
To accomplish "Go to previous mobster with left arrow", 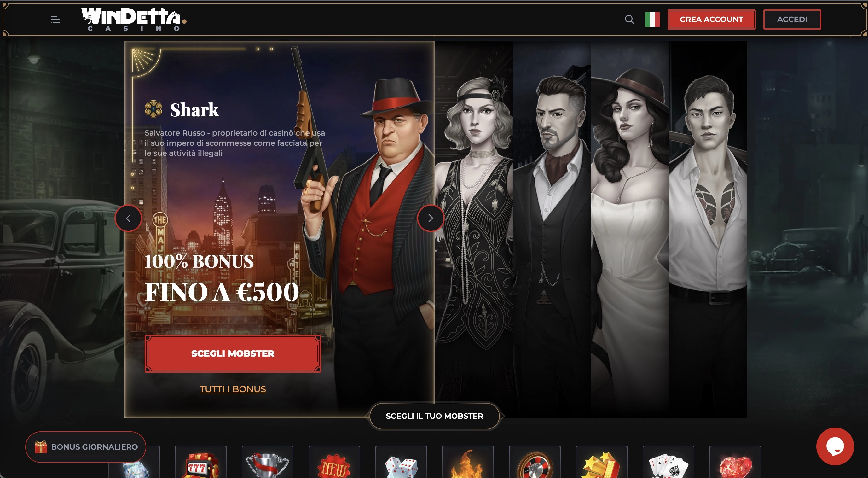I will point(128,219).
